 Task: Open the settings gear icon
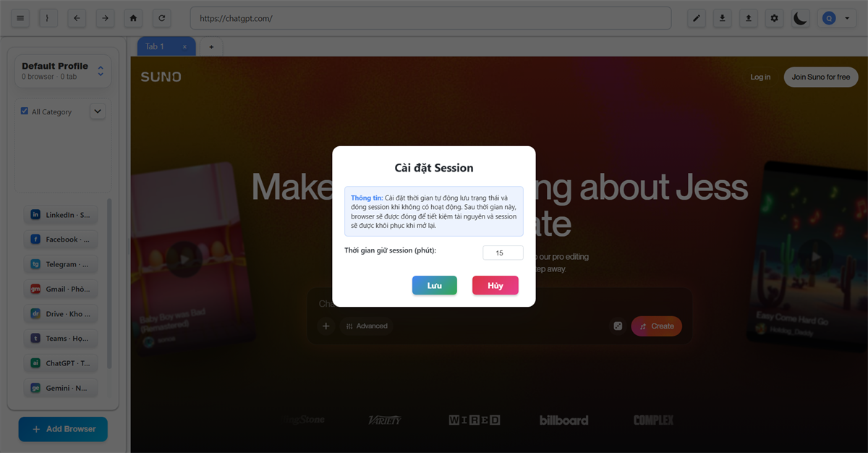click(775, 18)
